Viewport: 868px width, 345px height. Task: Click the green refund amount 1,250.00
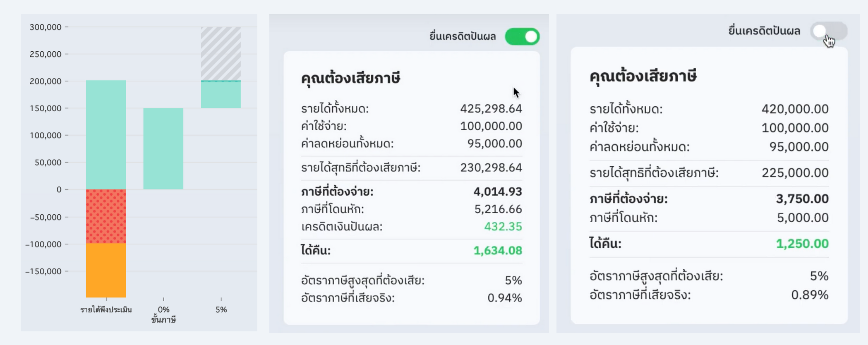click(x=802, y=244)
